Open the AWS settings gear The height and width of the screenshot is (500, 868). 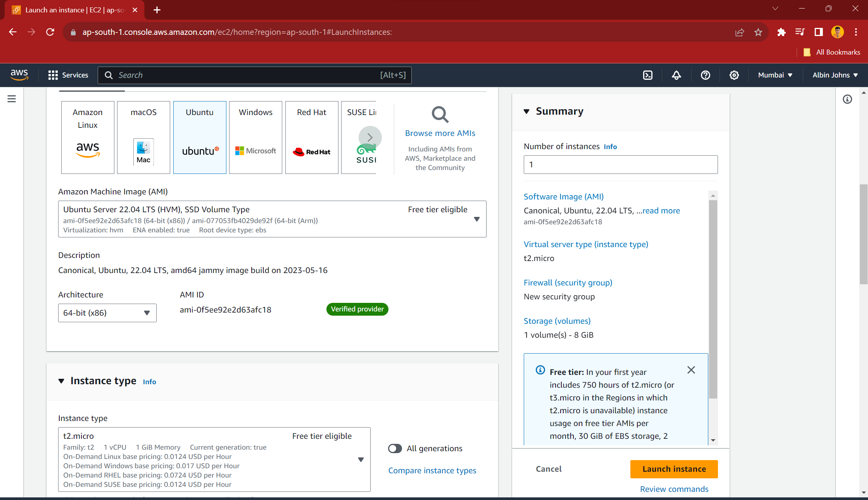coord(734,75)
